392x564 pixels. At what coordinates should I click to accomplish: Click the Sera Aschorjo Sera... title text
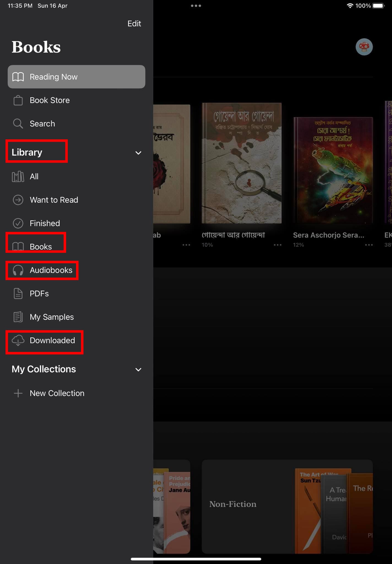point(329,235)
